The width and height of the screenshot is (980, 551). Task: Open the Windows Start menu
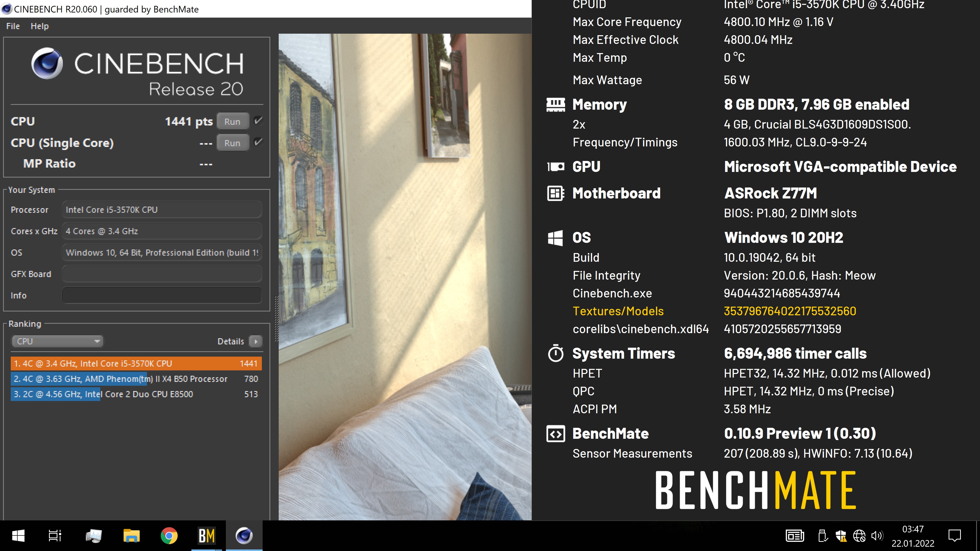click(x=18, y=536)
